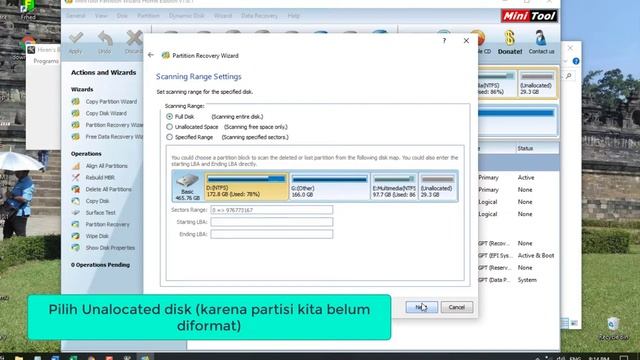Open the Recycle Bin desktop icon
640x360 pixels.
click(x=613, y=329)
